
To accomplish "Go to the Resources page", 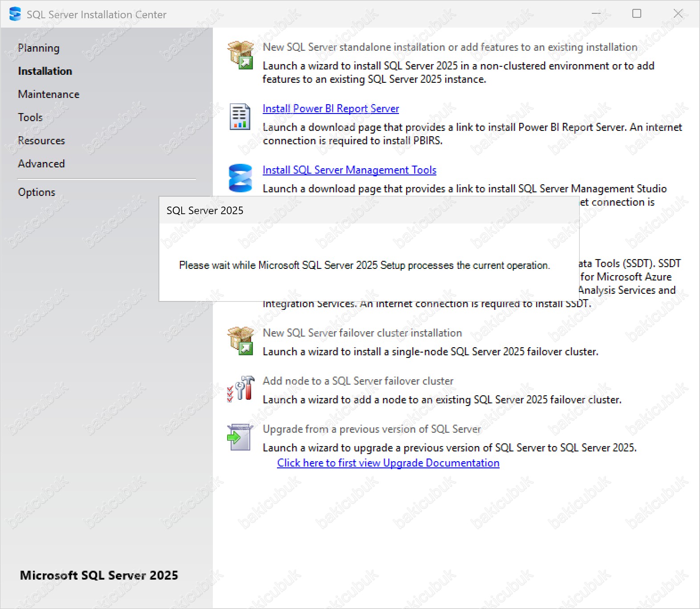I will tap(41, 141).
